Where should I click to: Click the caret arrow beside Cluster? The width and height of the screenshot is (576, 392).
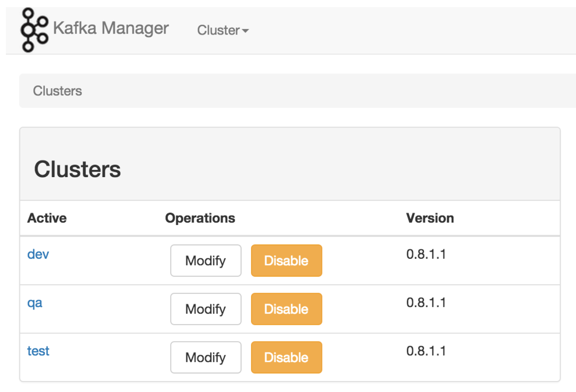[246, 31]
